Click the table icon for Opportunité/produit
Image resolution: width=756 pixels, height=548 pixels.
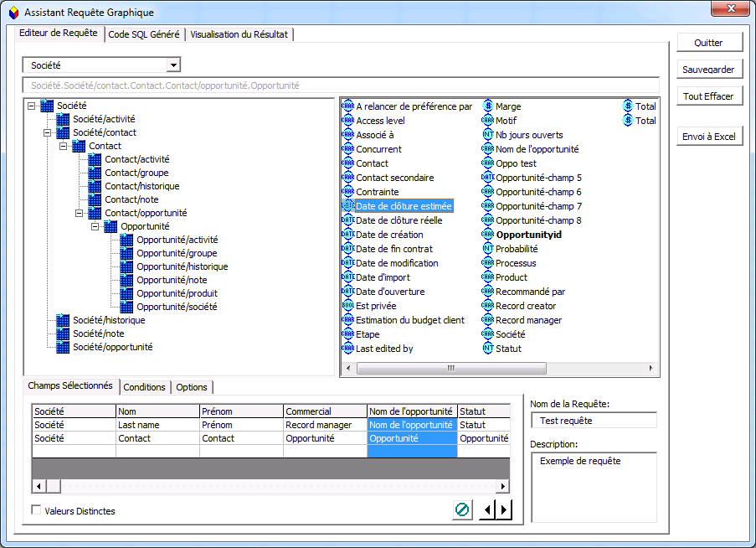[x=127, y=293]
